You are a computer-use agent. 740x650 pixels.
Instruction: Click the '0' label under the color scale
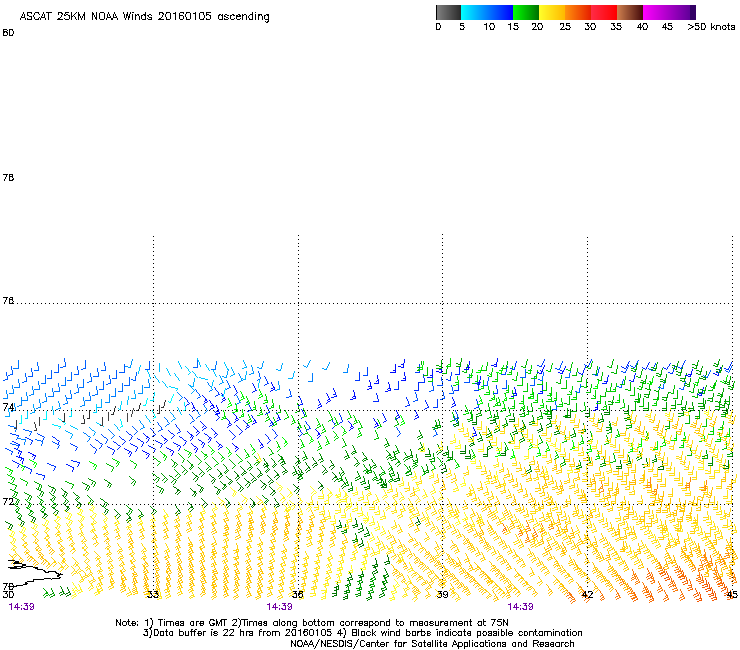point(438,27)
